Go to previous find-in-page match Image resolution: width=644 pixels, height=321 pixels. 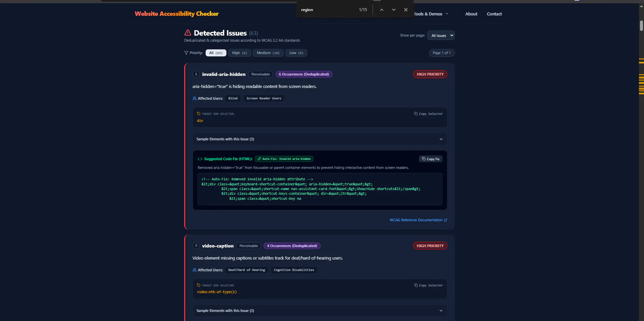381,10
